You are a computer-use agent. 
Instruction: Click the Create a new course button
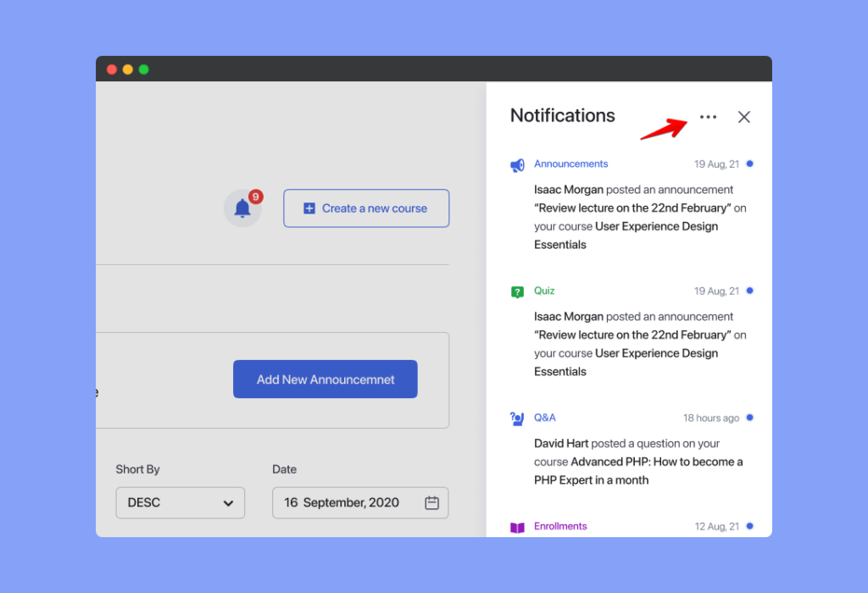coord(365,208)
